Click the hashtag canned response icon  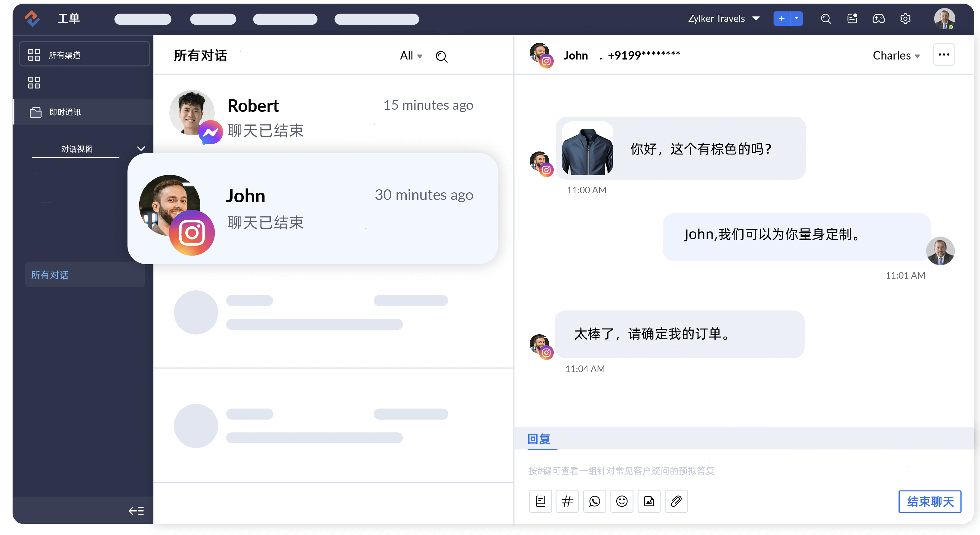pyautogui.click(x=567, y=501)
